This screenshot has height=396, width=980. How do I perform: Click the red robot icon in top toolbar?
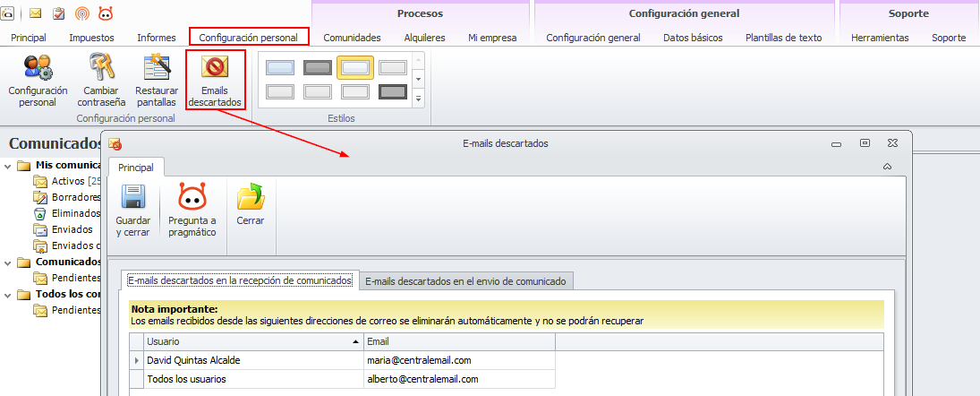[106, 13]
